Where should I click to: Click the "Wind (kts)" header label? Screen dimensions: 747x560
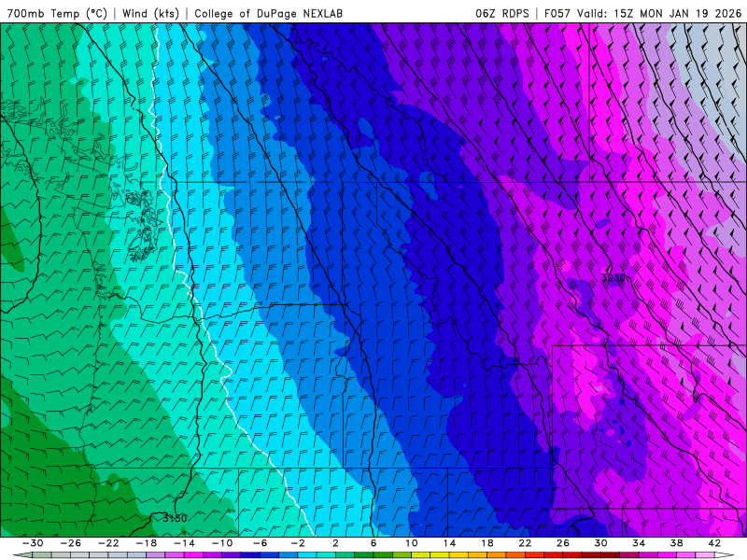(150, 13)
